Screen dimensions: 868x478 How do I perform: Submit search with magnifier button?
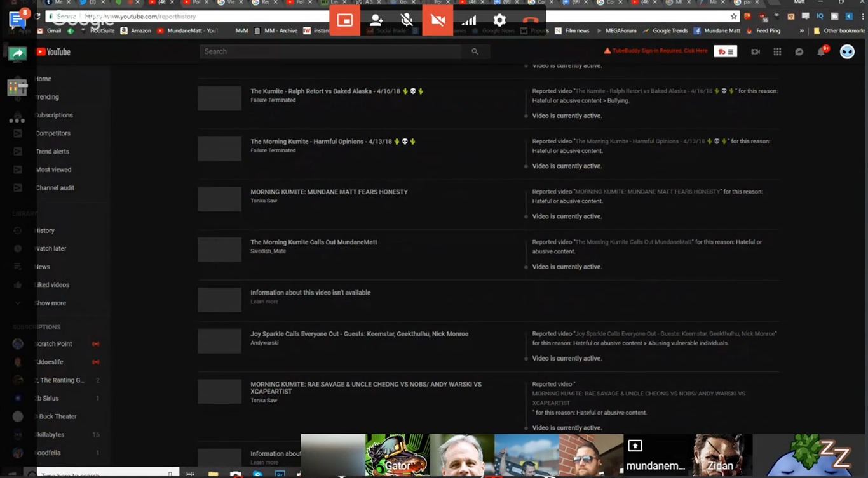tap(475, 51)
